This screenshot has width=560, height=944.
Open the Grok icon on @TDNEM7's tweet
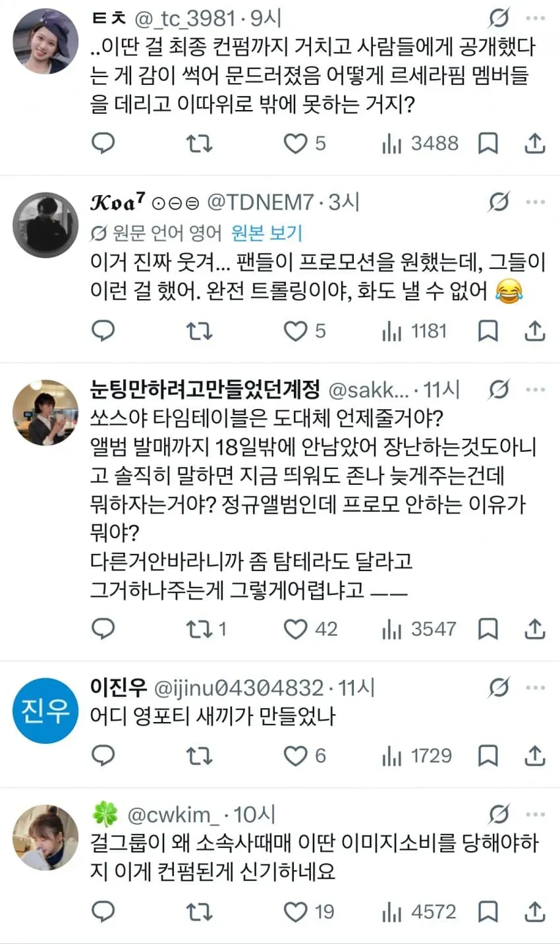[x=499, y=202]
